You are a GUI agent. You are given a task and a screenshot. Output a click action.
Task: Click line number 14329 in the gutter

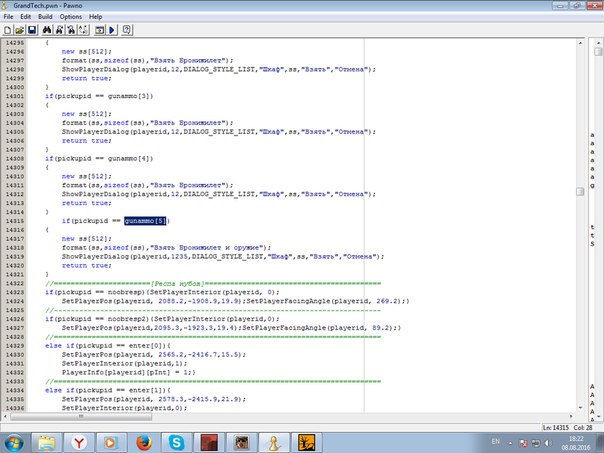(x=15, y=346)
